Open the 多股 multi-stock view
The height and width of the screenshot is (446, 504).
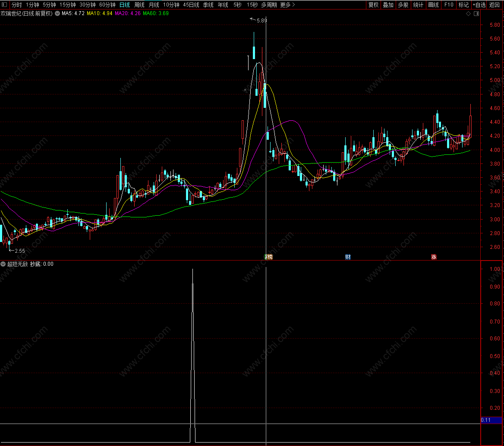tap(403, 5)
